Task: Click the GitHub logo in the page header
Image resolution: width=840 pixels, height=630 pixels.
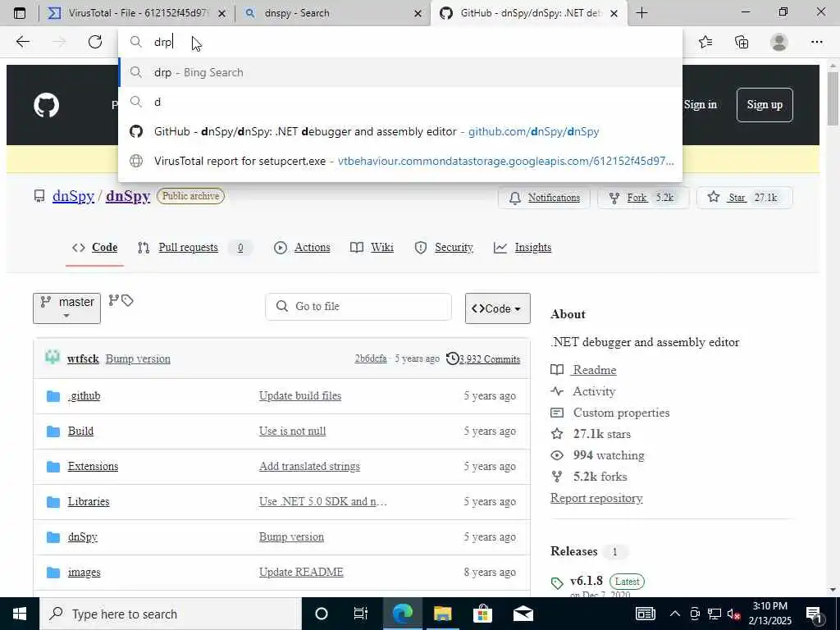Action: [x=46, y=105]
